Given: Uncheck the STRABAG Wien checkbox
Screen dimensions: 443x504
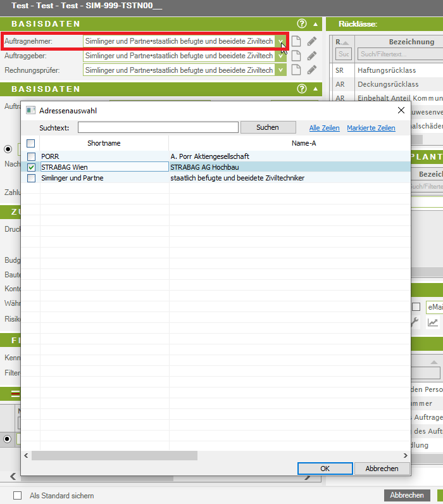Looking at the screenshot, I should pos(32,167).
